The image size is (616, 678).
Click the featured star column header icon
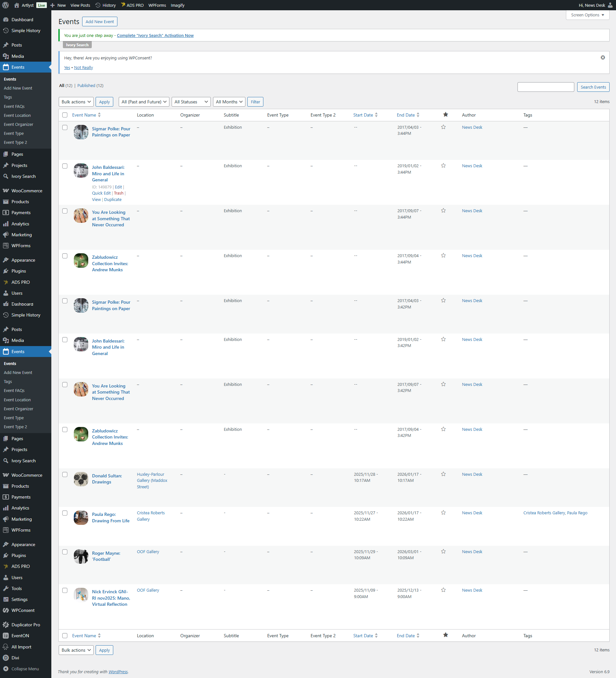[445, 115]
